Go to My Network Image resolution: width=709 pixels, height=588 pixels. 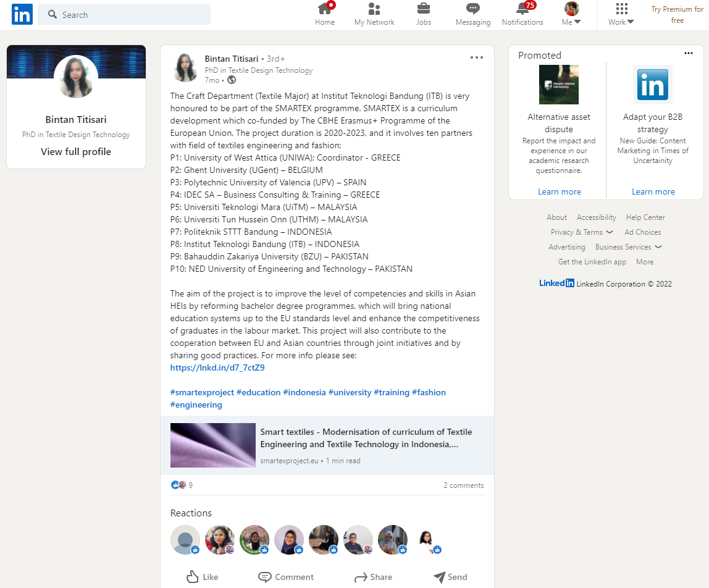tap(374, 14)
